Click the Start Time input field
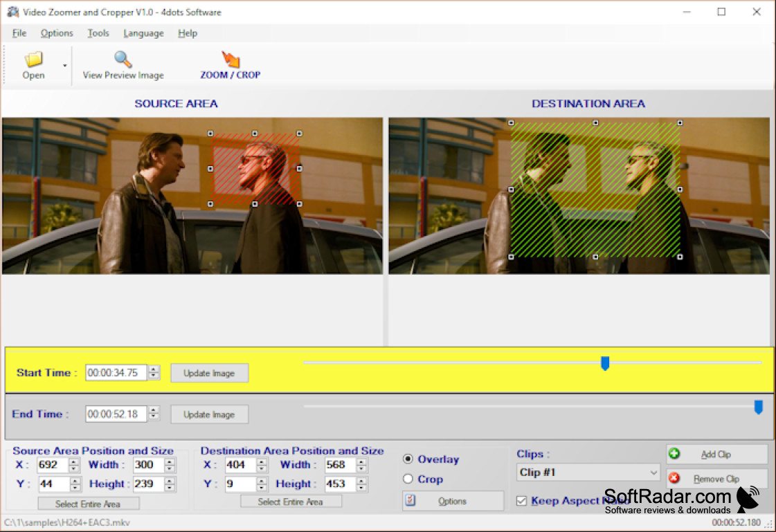The image size is (776, 532). (x=116, y=373)
